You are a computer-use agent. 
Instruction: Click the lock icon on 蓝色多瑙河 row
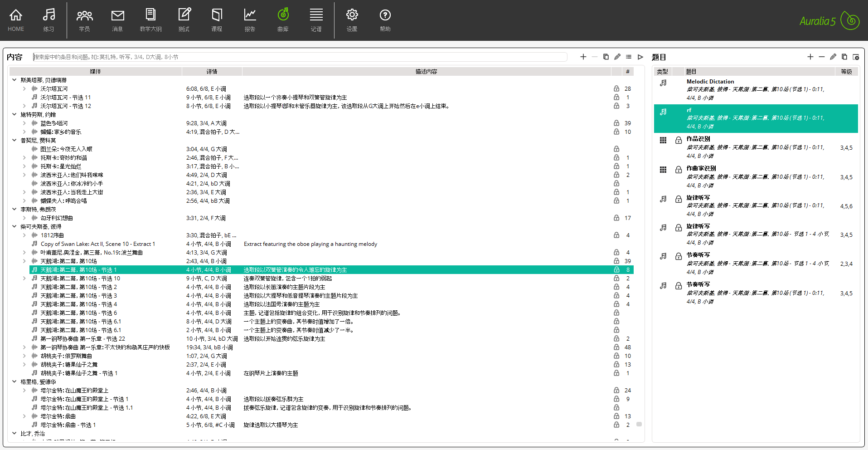point(616,123)
